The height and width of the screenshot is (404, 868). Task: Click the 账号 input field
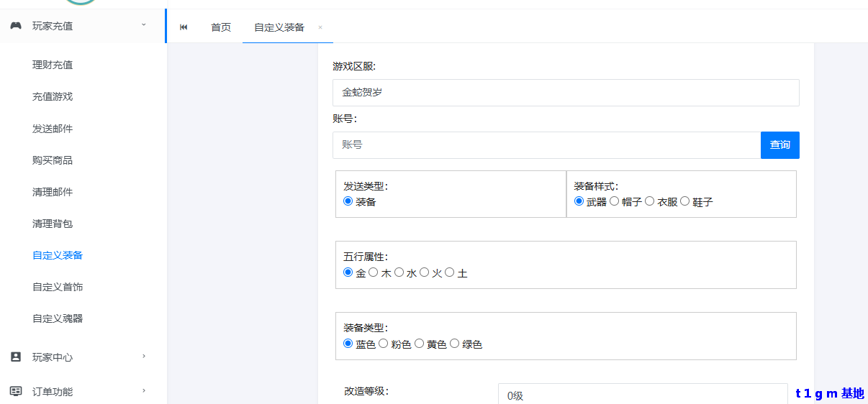pos(546,145)
